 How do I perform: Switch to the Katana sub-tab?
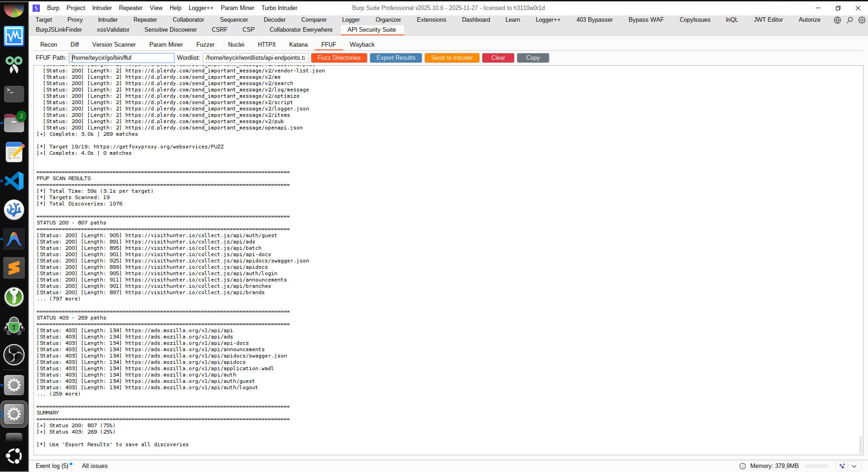click(298, 44)
